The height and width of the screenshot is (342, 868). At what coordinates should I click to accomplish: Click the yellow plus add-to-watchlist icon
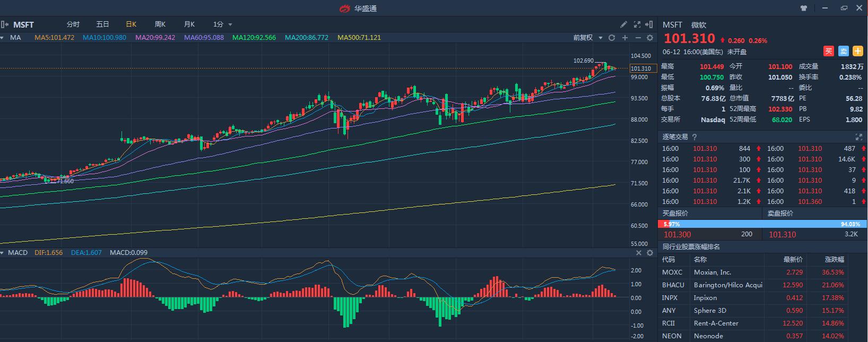858,52
